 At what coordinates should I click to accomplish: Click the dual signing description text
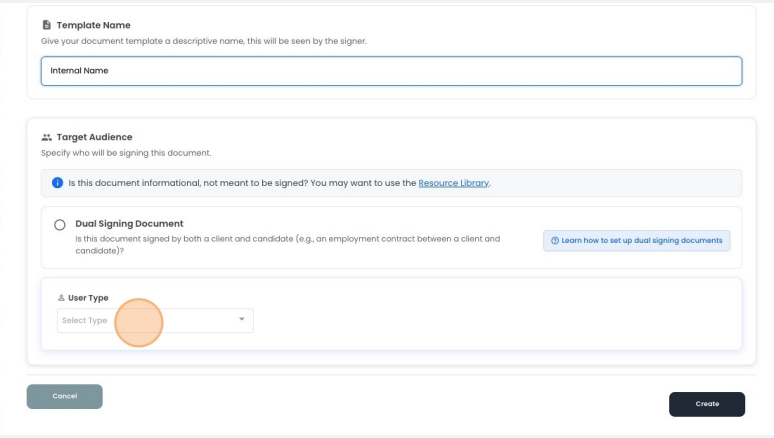click(288, 245)
